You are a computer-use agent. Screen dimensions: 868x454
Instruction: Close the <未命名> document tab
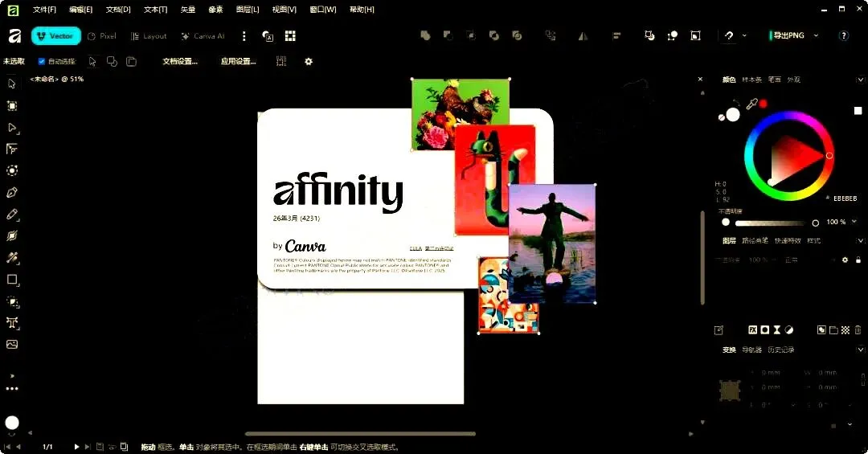coord(700,80)
